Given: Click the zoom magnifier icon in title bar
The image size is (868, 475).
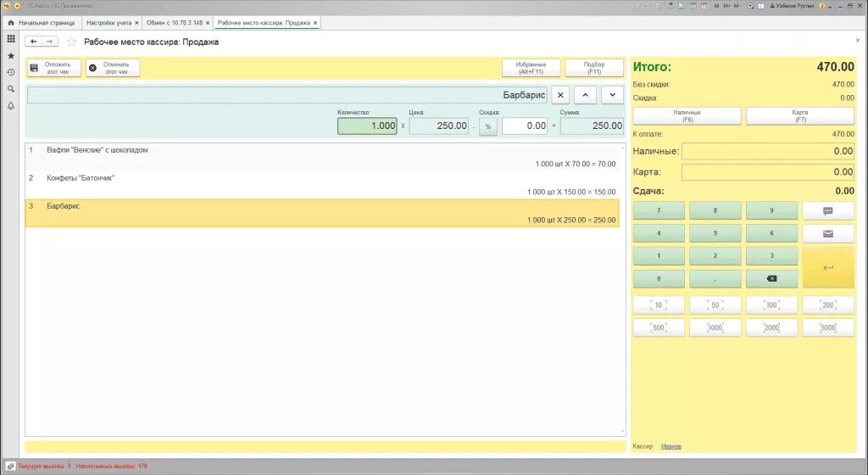Looking at the screenshot, I should (751, 6).
